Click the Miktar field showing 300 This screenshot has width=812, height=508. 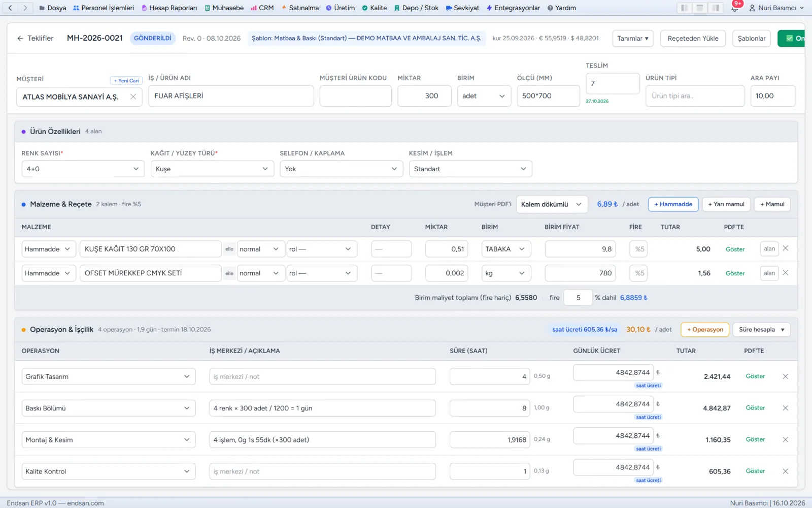(x=424, y=96)
